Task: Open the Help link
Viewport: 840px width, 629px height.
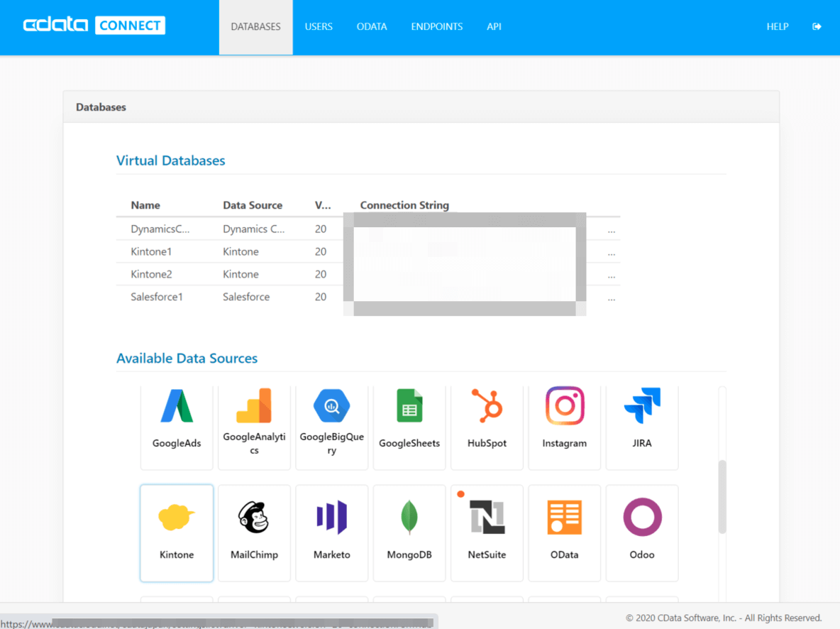Action: tap(778, 27)
